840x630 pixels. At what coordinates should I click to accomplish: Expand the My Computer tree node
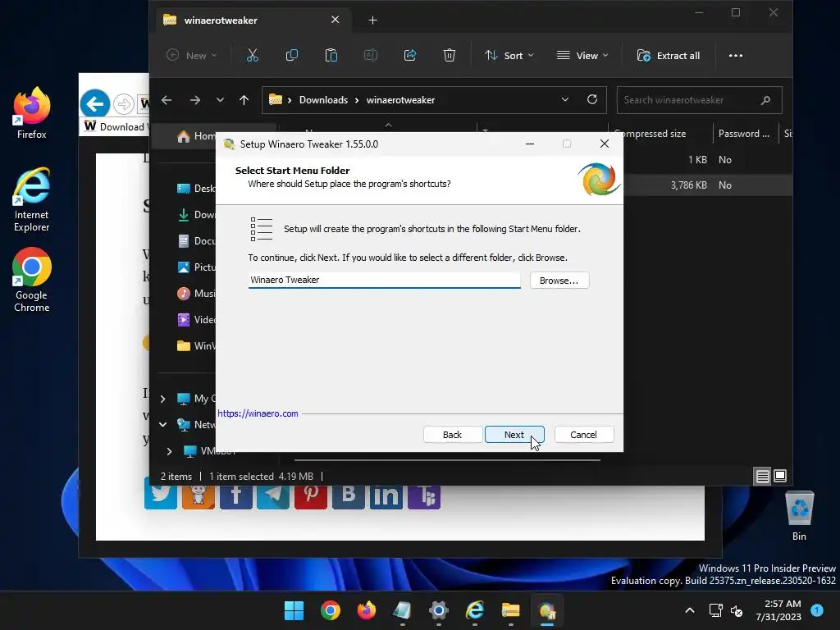pos(163,399)
